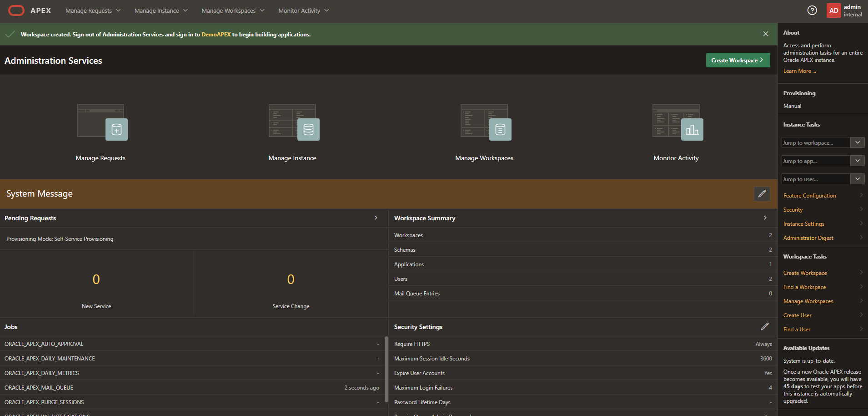
Task: Select the Mail Queue Entries row
Action: pyautogui.click(x=583, y=294)
